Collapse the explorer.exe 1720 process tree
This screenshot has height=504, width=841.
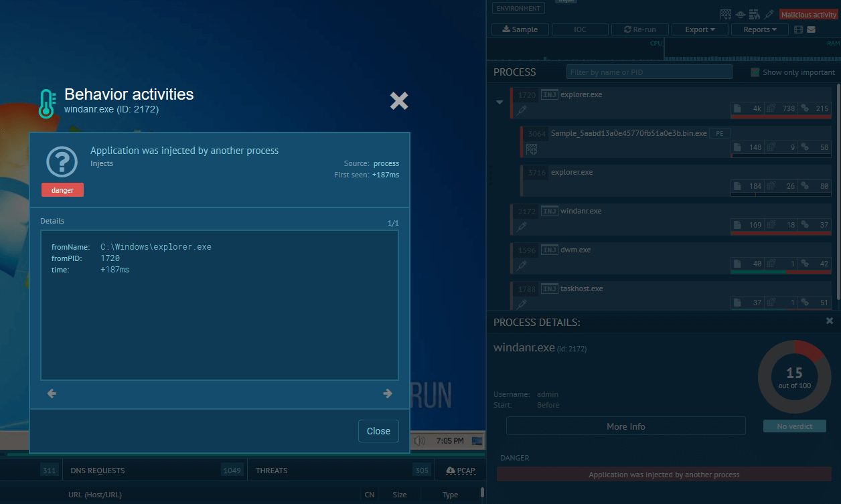(500, 102)
